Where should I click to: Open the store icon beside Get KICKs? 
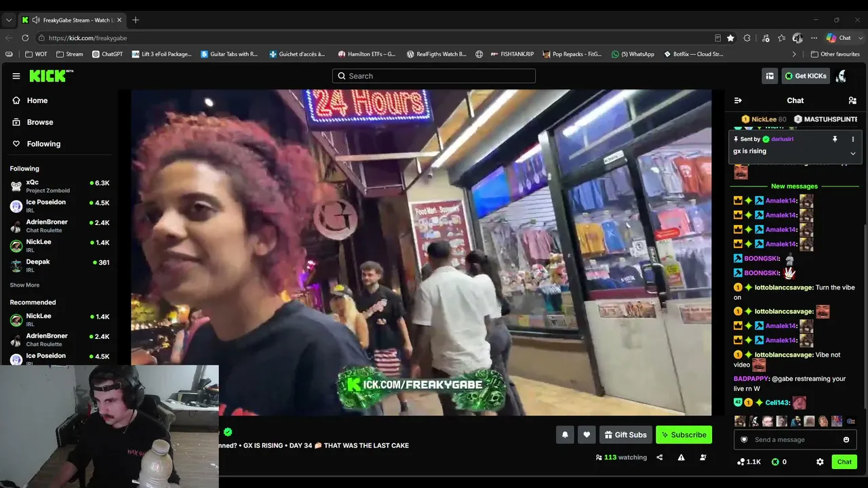click(770, 76)
